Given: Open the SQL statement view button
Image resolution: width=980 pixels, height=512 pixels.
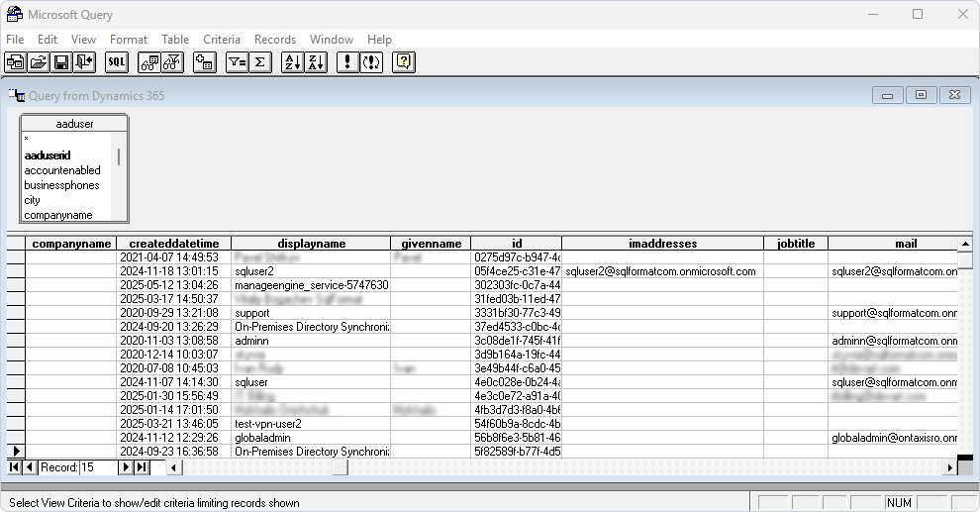Looking at the screenshot, I should click(116, 61).
